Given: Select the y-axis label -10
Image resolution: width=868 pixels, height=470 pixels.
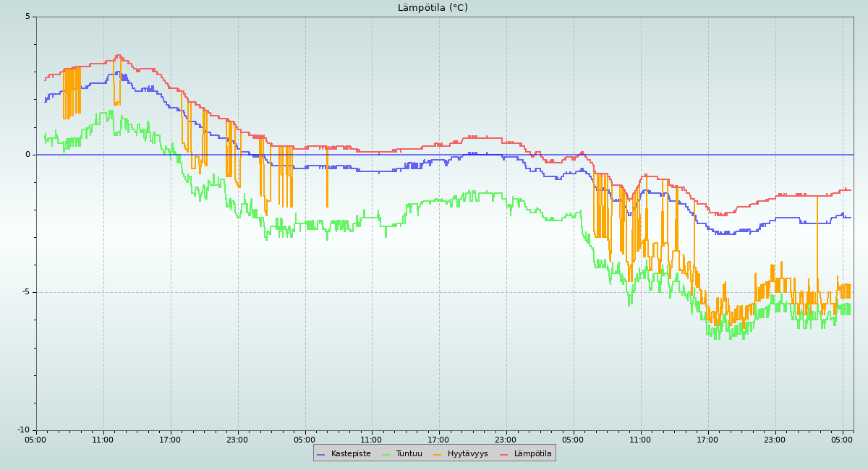Looking at the screenshot, I should point(24,430).
